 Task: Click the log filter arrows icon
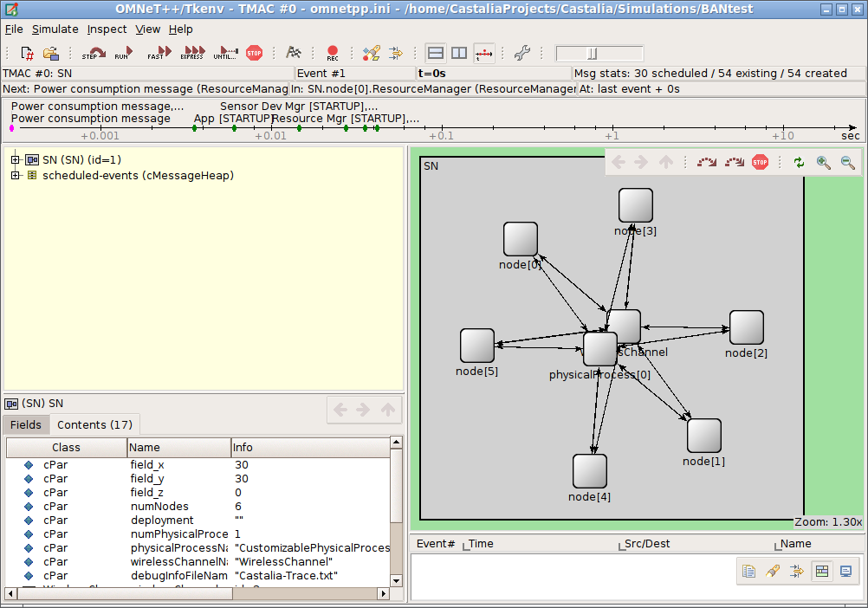click(797, 571)
